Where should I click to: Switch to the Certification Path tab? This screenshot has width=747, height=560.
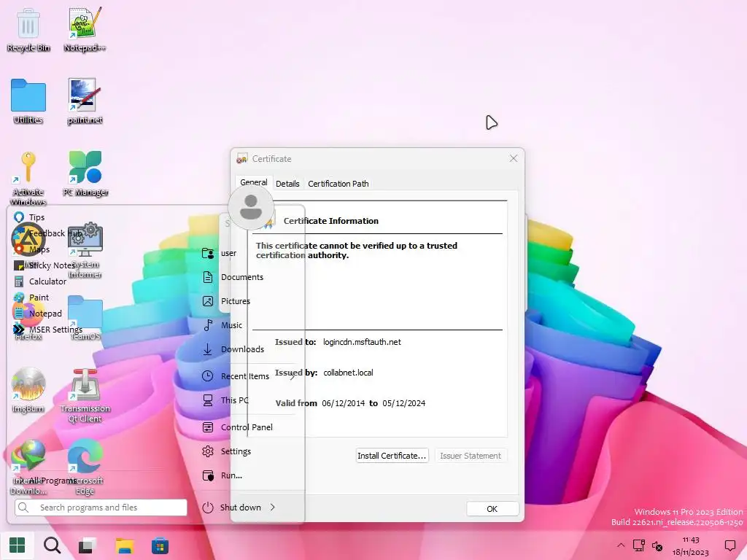(338, 184)
